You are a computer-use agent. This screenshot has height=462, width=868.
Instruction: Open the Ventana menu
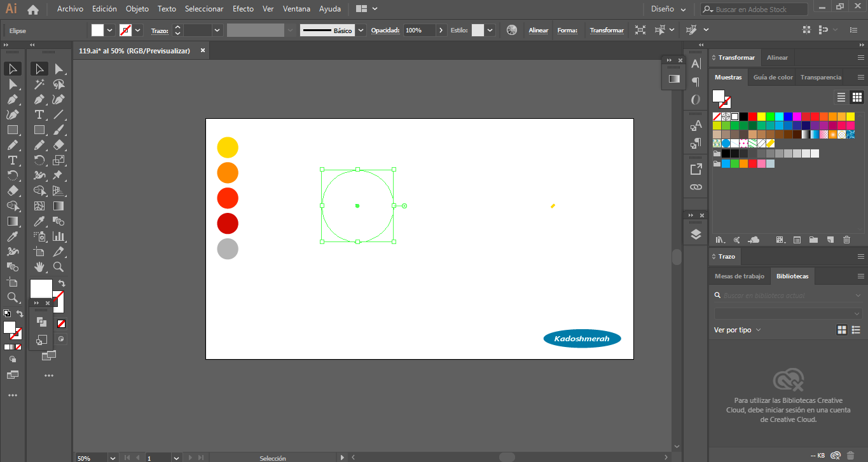296,10
